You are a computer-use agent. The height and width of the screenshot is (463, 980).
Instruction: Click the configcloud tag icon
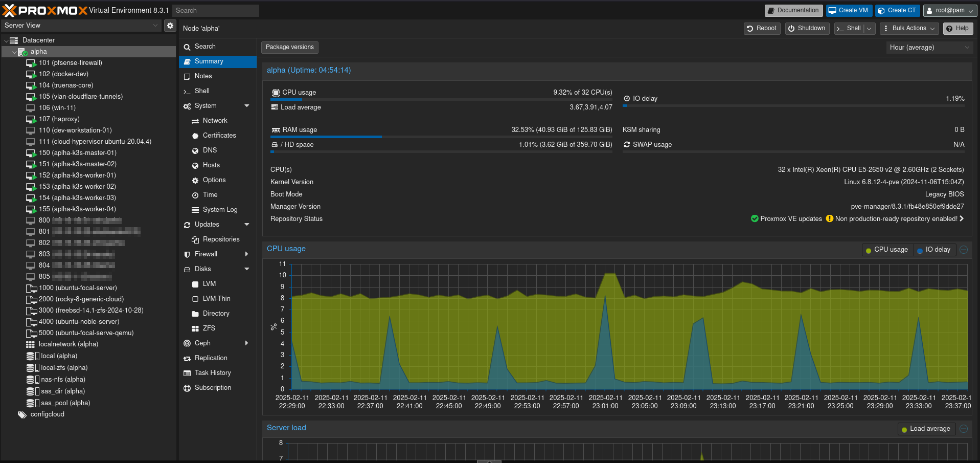coord(22,414)
